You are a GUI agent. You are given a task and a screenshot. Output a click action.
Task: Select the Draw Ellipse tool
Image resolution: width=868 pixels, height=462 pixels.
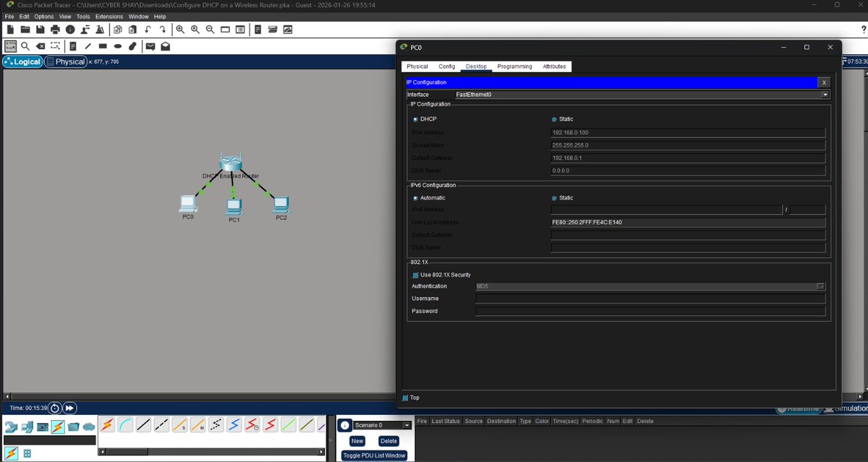(x=117, y=46)
